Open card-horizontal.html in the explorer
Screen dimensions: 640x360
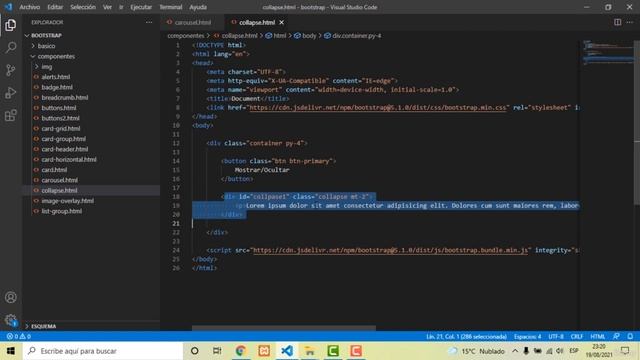click(x=69, y=160)
